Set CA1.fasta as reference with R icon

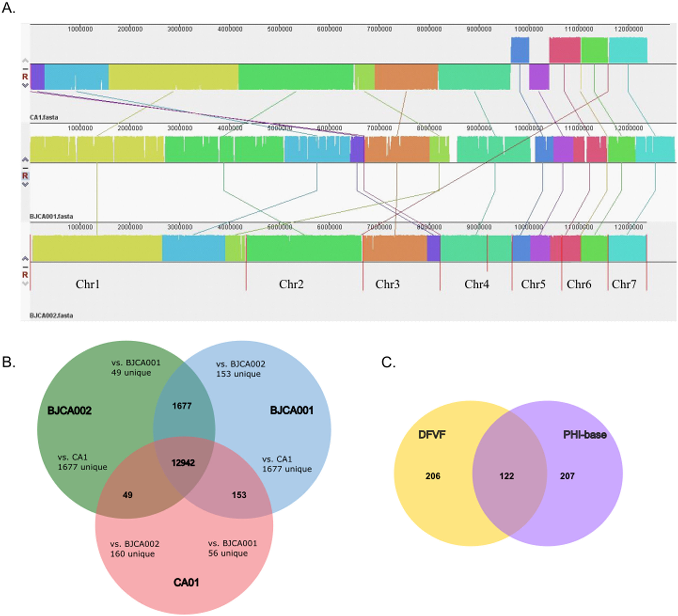pos(25,77)
